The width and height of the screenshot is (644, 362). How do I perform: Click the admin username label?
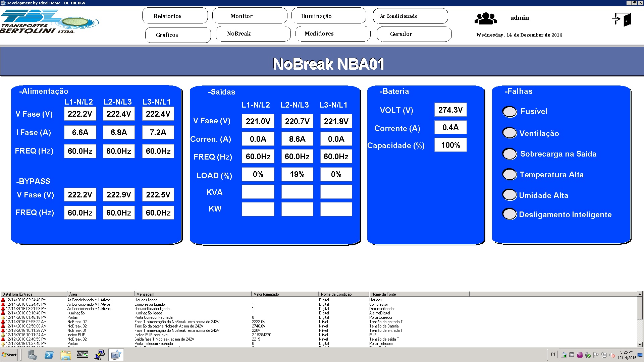520,18
